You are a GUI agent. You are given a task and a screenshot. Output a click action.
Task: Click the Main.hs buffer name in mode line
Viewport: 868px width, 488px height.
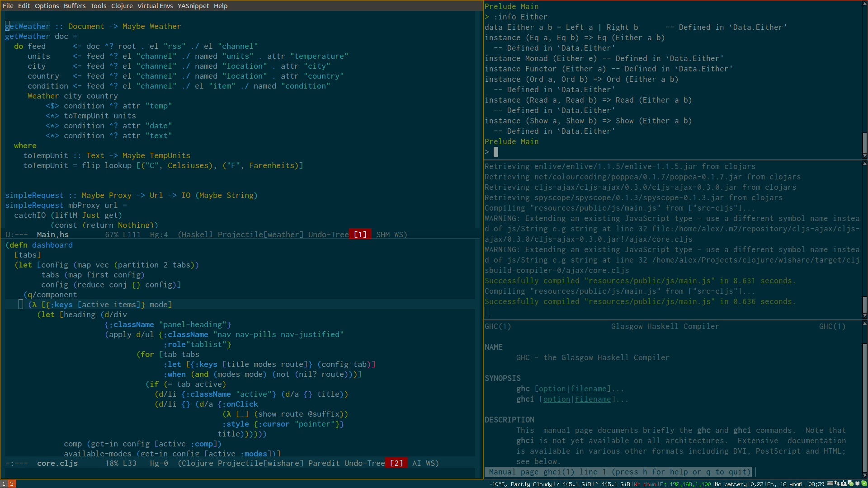(52, 235)
